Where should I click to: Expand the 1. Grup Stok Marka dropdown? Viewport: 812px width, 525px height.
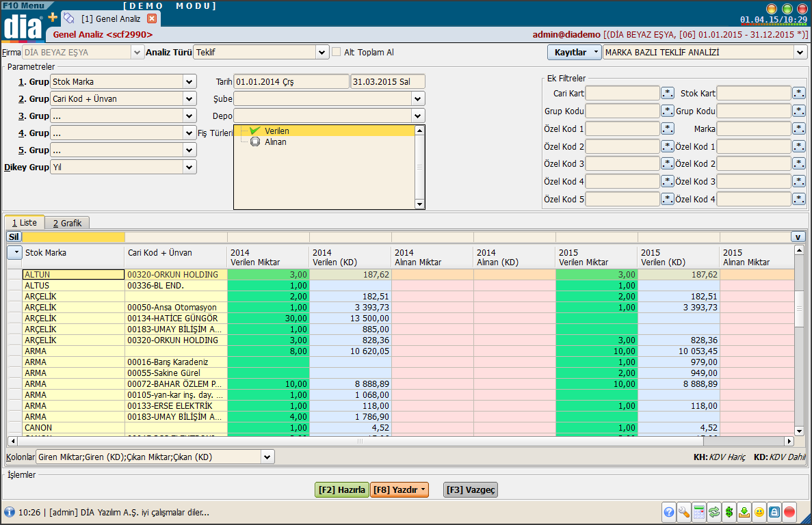pyautogui.click(x=189, y=82)
